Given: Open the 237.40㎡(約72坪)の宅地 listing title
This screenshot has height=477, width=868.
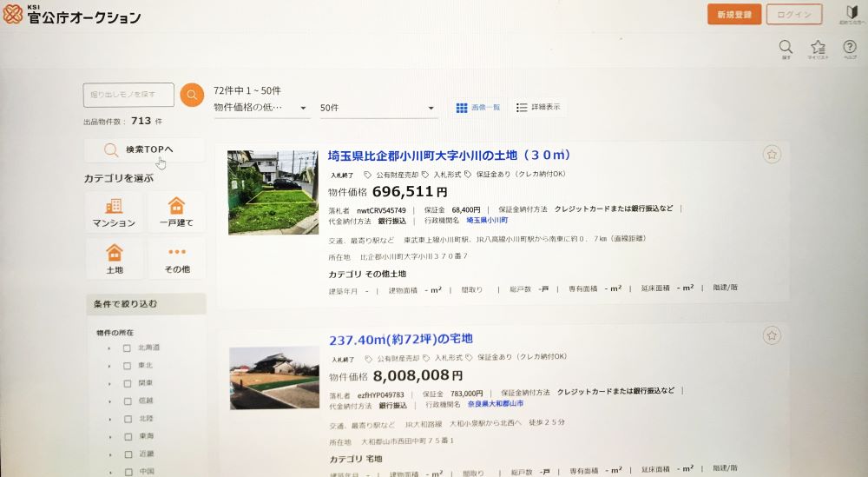Looking at the screenshot, I should tap(401, 339).
